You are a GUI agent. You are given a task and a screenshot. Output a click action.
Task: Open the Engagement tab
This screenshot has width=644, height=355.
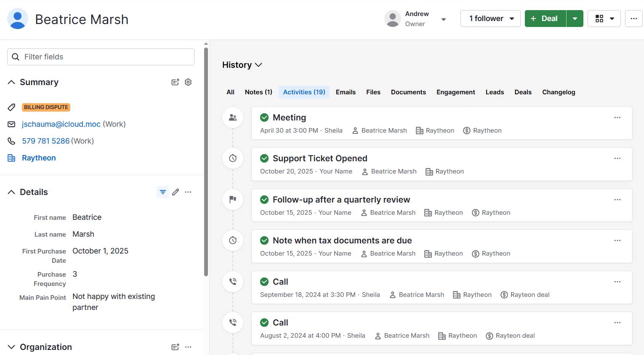point(456,92)
